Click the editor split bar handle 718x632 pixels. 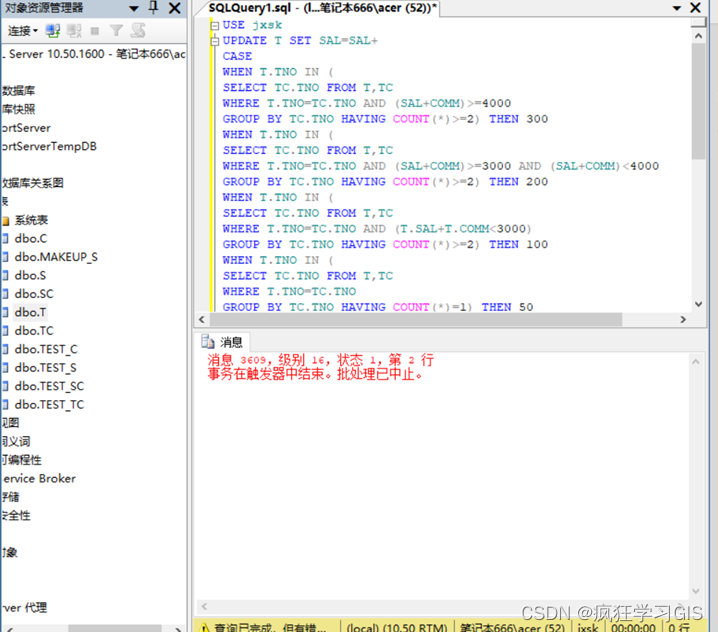698,22
